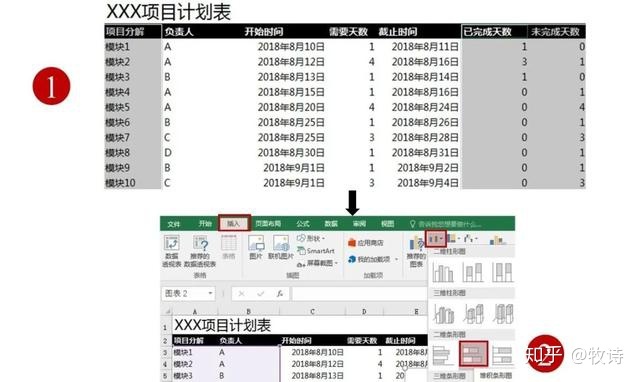Click the fx insert function icon

tap(280, 293)
